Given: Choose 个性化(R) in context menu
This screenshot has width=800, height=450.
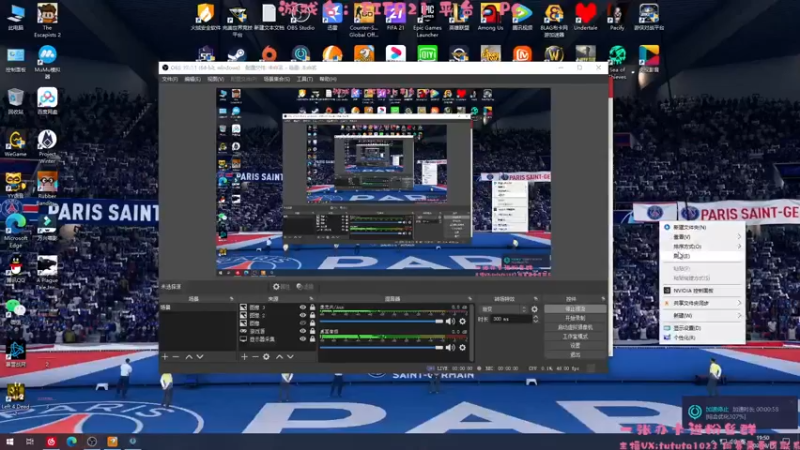Looking at the screenshot, I should [703, 338].
